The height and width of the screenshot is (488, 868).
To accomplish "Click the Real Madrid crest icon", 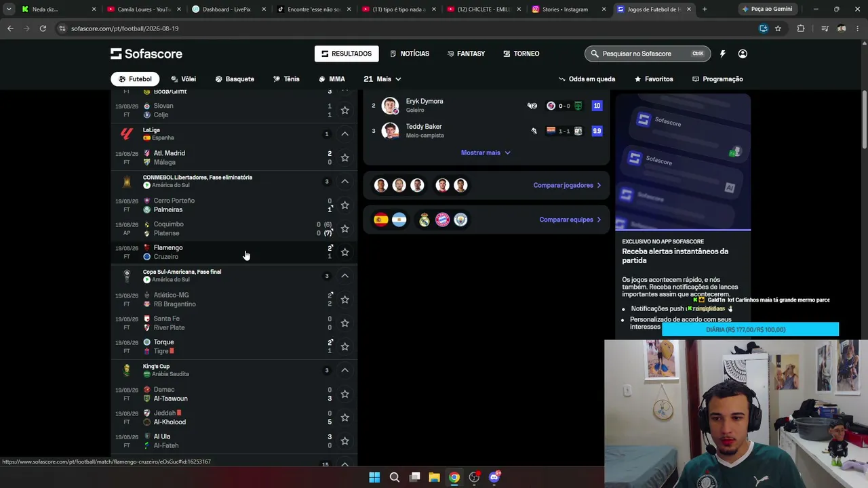I will tap(425, 220).
